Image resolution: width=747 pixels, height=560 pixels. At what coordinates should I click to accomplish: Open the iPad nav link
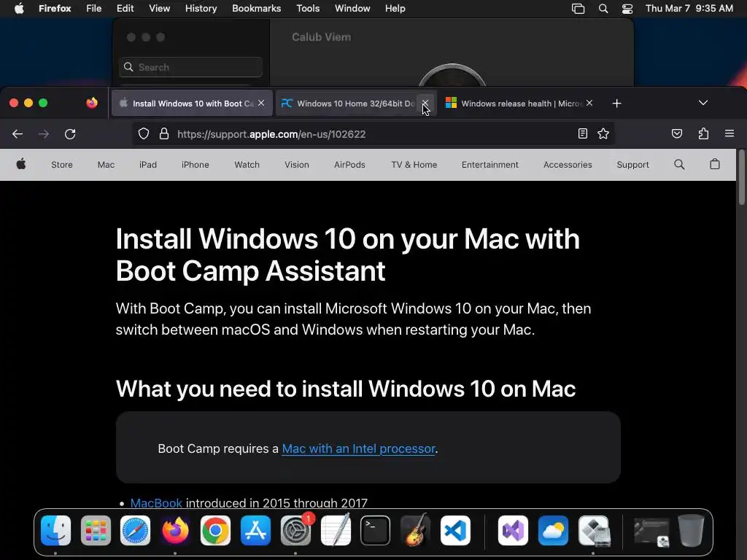(147, 165)
